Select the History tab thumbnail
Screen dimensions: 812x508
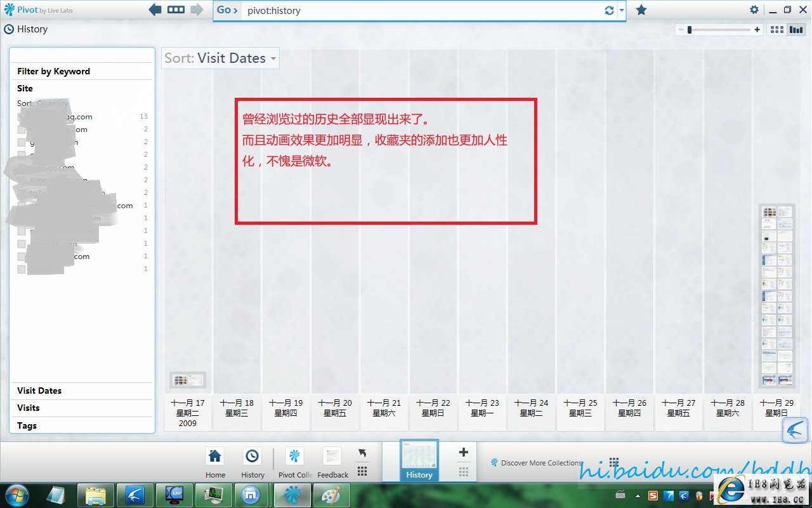click(419, 460)
